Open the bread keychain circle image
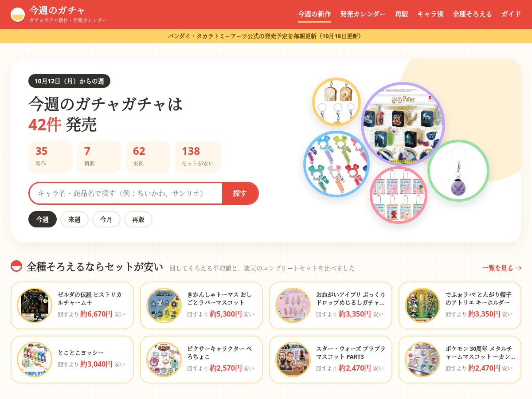 pos(336,102)
